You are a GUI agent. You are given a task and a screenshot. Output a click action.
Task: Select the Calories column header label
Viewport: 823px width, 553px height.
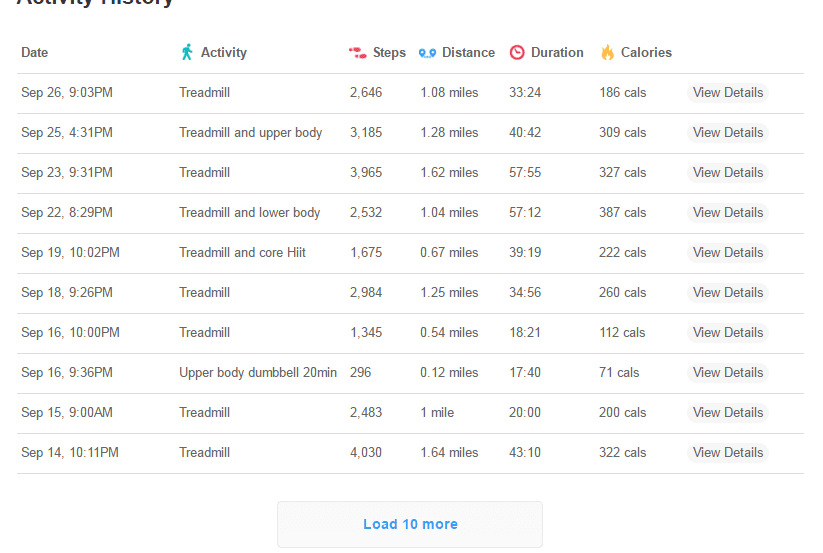coord(646,52)
